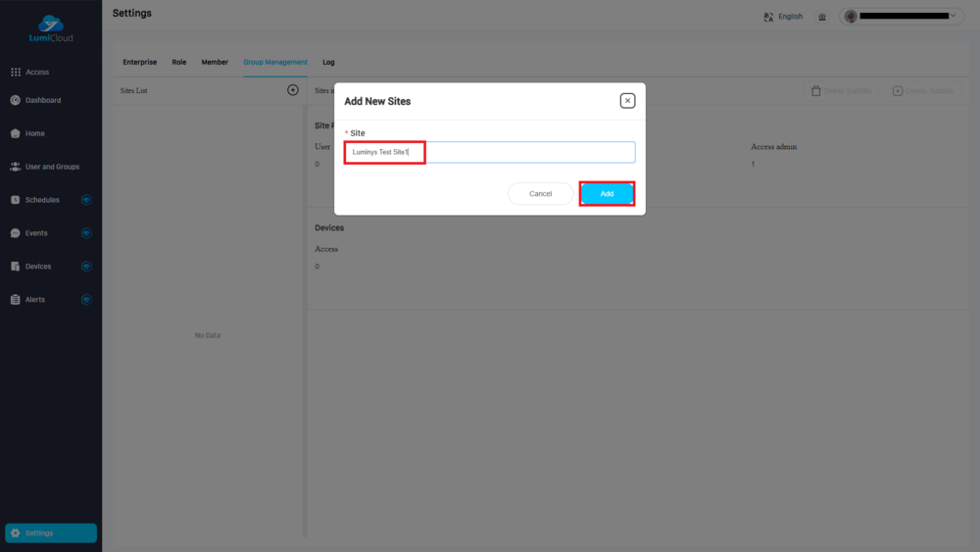Close the Add New Sites dialog

tap(627, 101)
